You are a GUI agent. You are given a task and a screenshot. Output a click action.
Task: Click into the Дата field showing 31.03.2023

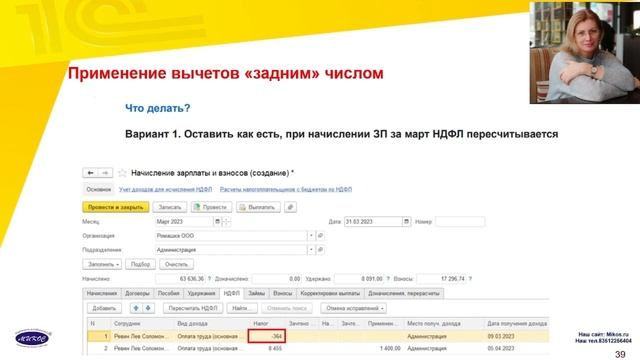tap(373, 222)
